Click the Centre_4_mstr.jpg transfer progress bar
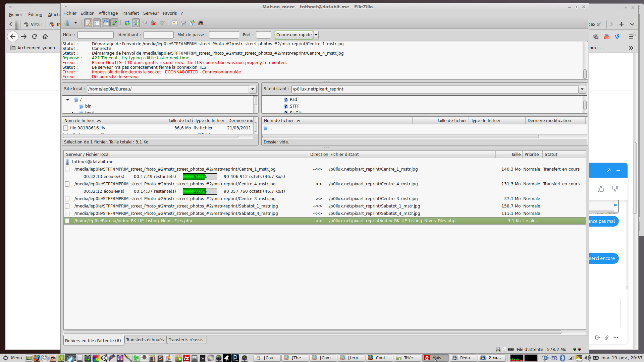The image size is (644, 362). pyautogui.click(x=200, y=191)
